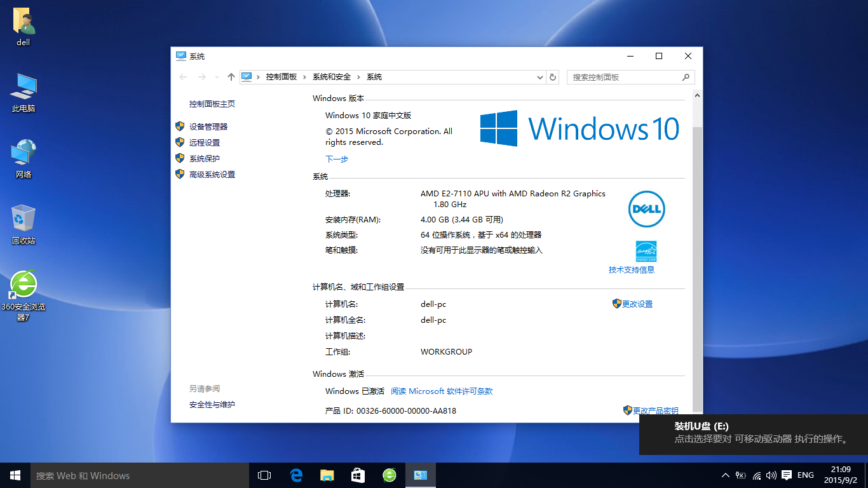Image resolution: width=868 pixels, height=488 pixels.
Task: Expand the chevron after 系统和安全 in the breadcrumb
Action: point(359,77)
